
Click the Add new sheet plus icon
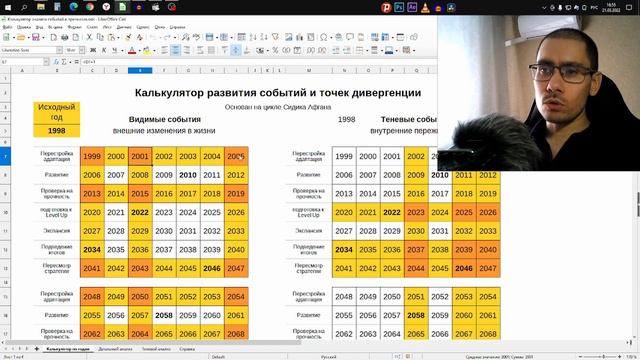tap(37, 349)
